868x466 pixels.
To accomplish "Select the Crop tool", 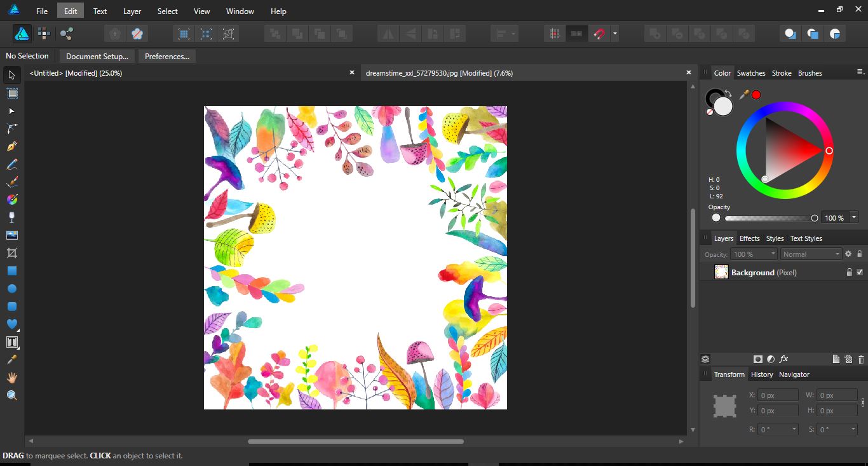I will click(x=11, y=252).
